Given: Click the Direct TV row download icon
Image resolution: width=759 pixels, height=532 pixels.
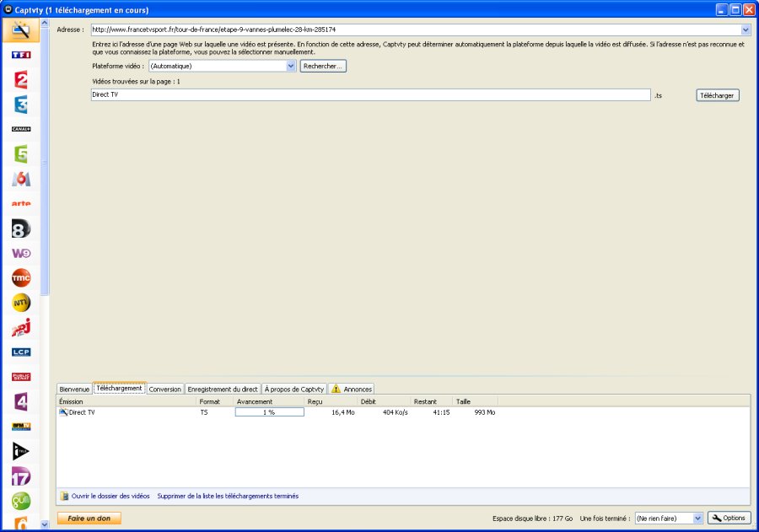Looking at the screenshot, I should (63, 412).
